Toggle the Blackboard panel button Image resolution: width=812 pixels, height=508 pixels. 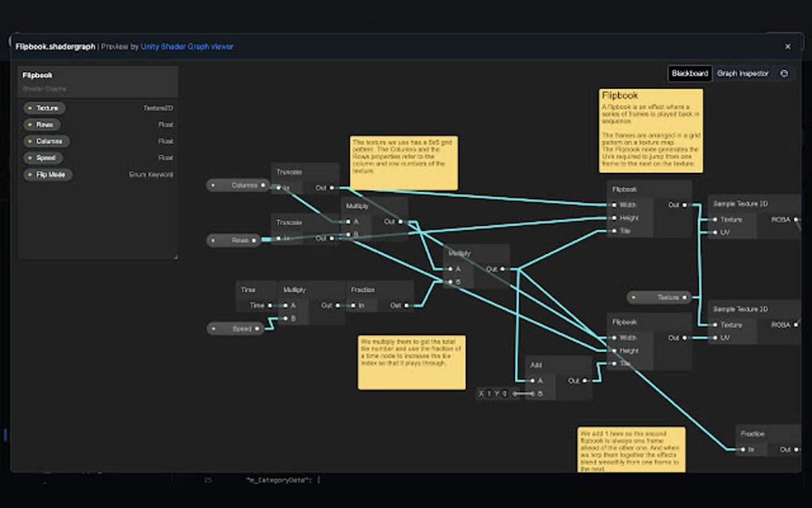click(x=689, y=73)
